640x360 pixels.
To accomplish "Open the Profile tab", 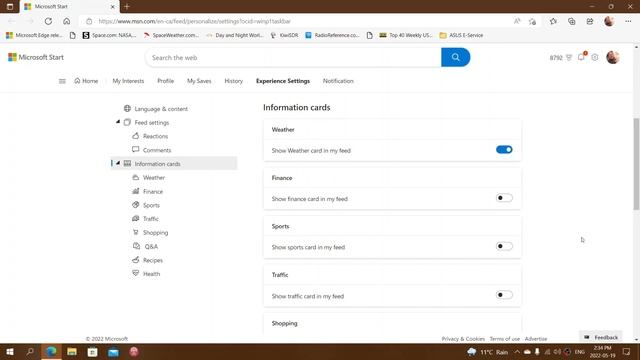I will [x=166, y=81].
